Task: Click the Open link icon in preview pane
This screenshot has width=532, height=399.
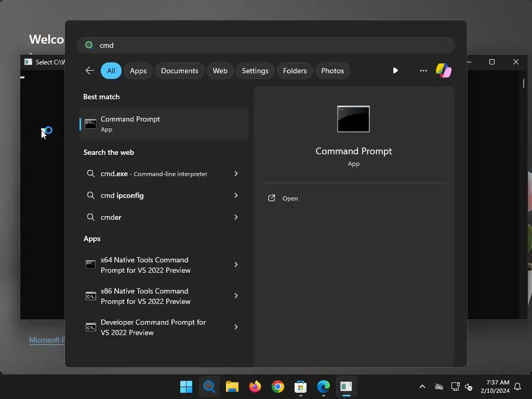Action: [x=271, y=198]
